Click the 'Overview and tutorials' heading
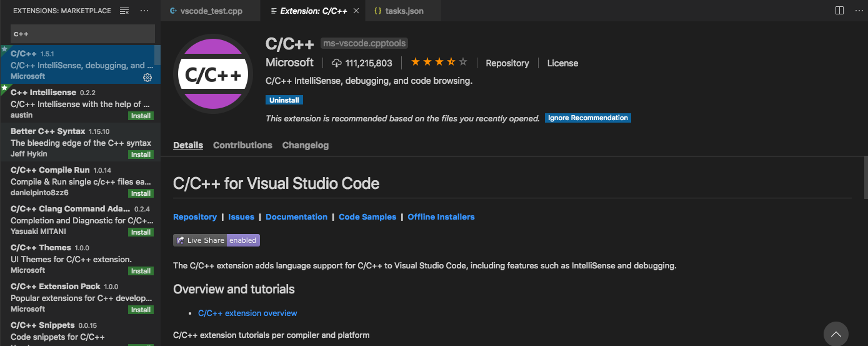 (234, 289)
